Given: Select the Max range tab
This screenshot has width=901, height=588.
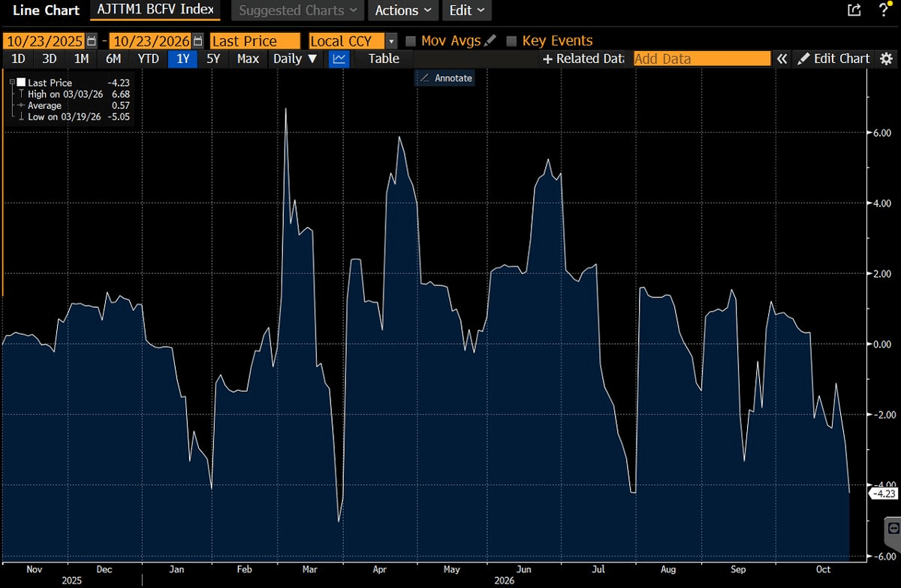Looking at the screenshot, I should pyautogui.click(x=248, y=59).
